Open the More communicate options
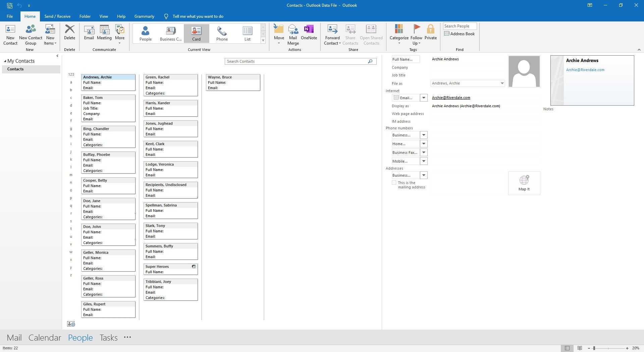 (120, 35)
